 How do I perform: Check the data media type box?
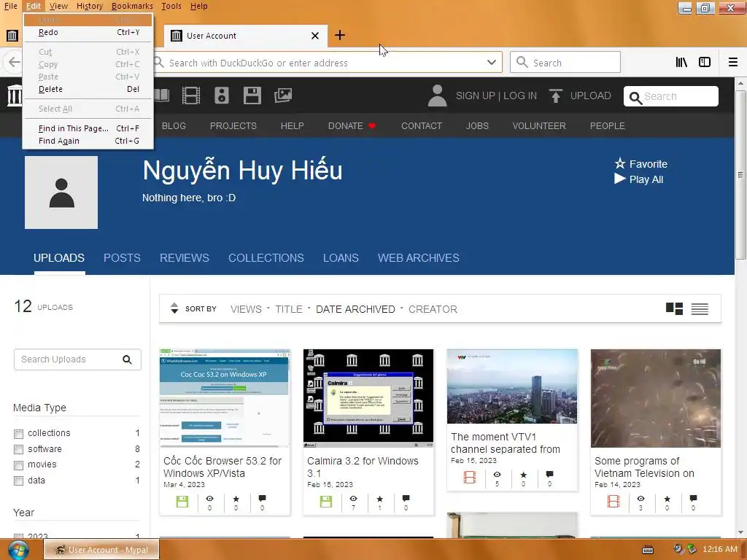[x=18, y=481]
